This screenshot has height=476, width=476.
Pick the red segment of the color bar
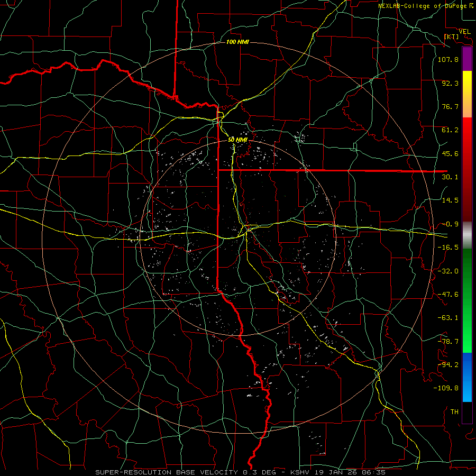click(x=467, y=169)
